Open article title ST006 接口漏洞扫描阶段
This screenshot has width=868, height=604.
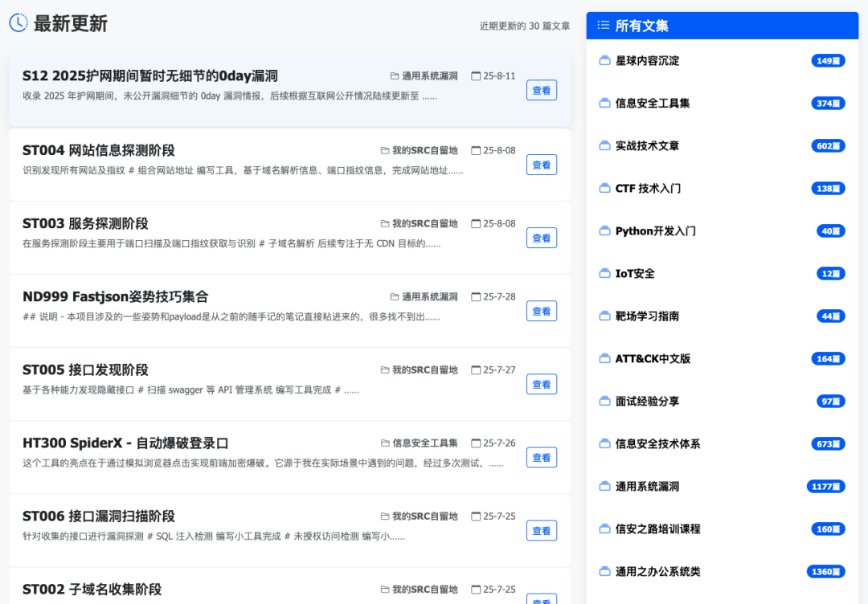(x=99, y=516)
